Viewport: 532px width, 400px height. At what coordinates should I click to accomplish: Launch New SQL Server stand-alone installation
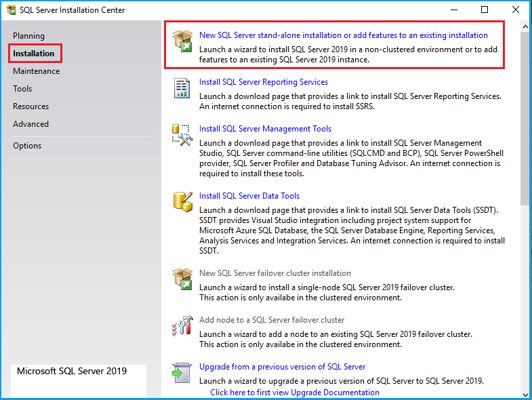click(x=343, y=35)
